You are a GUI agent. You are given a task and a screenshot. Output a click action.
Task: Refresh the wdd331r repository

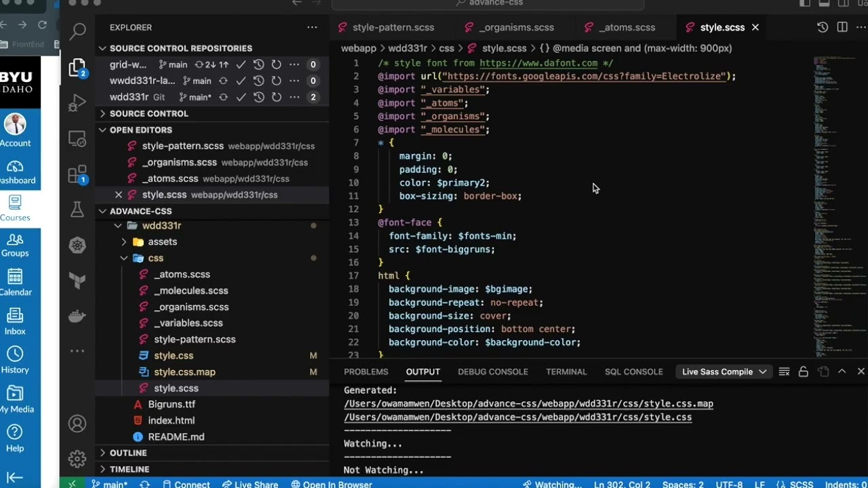point(276,97)
